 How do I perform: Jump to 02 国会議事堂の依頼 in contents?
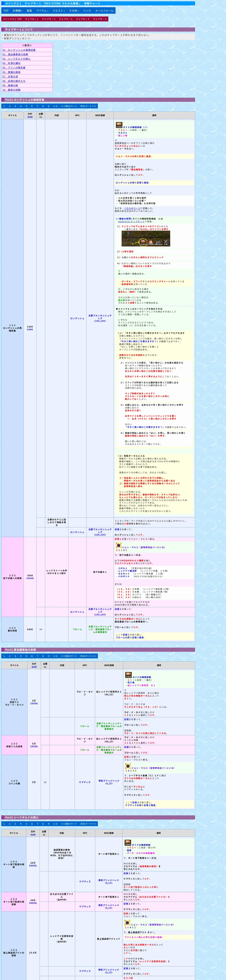point(15,54)
